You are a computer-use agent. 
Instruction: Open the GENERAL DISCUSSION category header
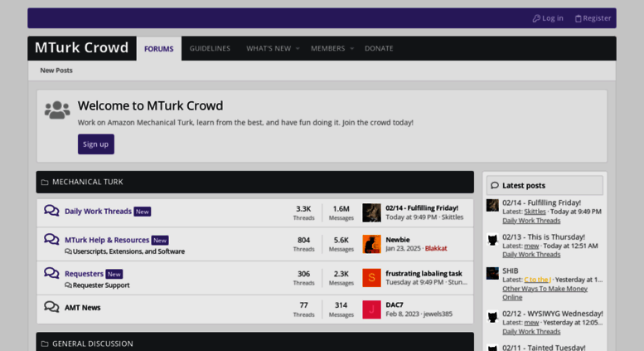pyautogui.click(x=93, y=344)
